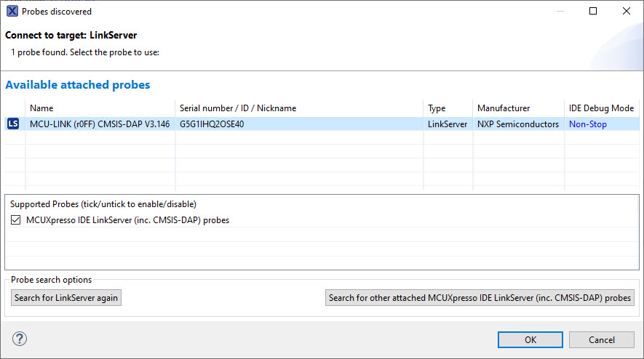Close the Probes discovered dialog
Screen dimensions: 644x359
coord(626,12)
